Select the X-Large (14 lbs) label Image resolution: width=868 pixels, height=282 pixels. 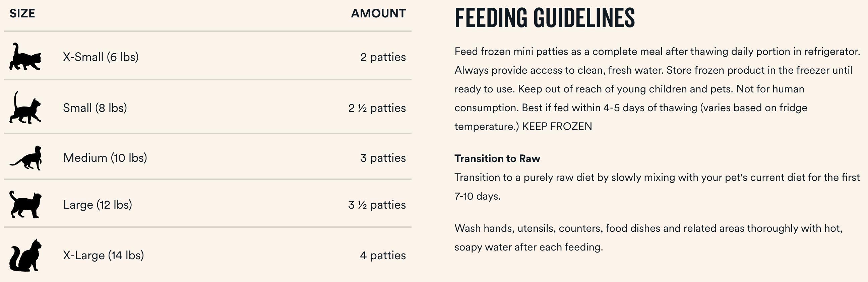tap(104, 255)
